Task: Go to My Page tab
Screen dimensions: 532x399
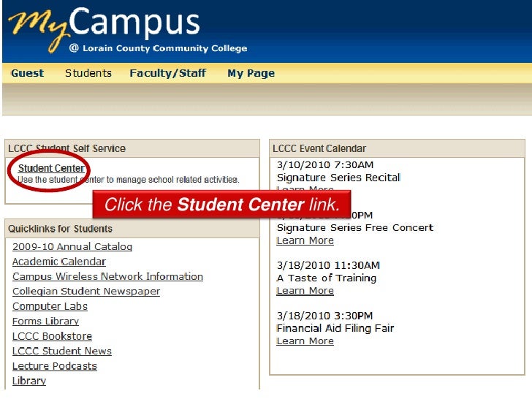Action: coord(251,73)
